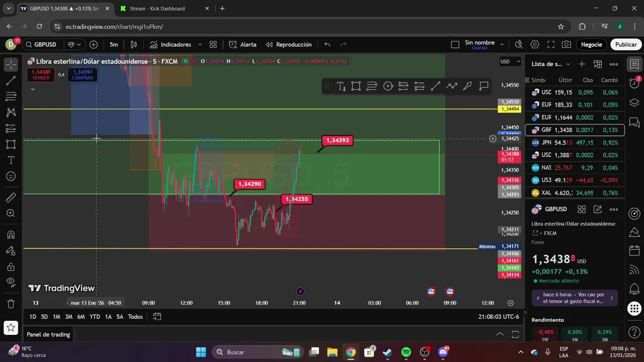Take a chart snapshot with camera icon
This screenshot has width=644, height=362.
(x=567, y=44)
